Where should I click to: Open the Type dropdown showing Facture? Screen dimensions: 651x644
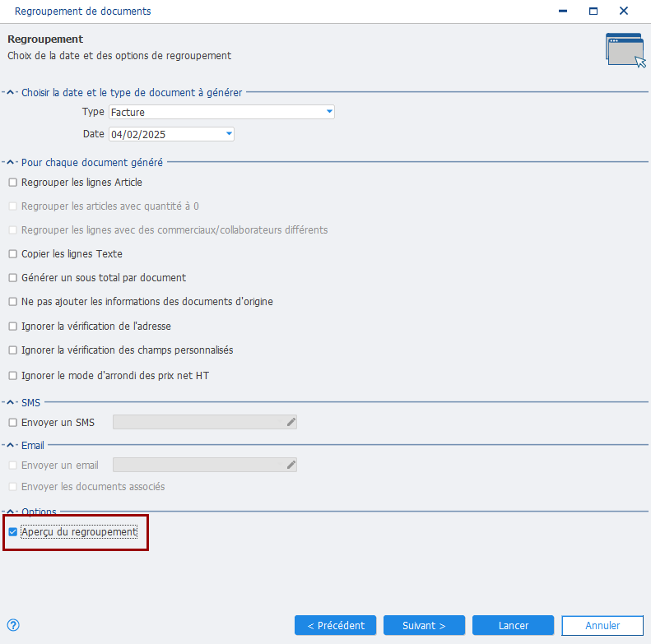329,112
